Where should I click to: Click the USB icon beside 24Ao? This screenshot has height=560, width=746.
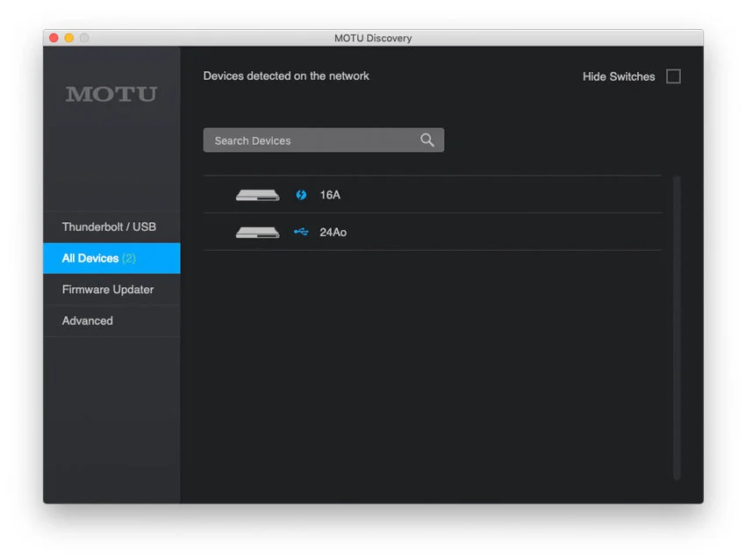(x=301, y=232)
